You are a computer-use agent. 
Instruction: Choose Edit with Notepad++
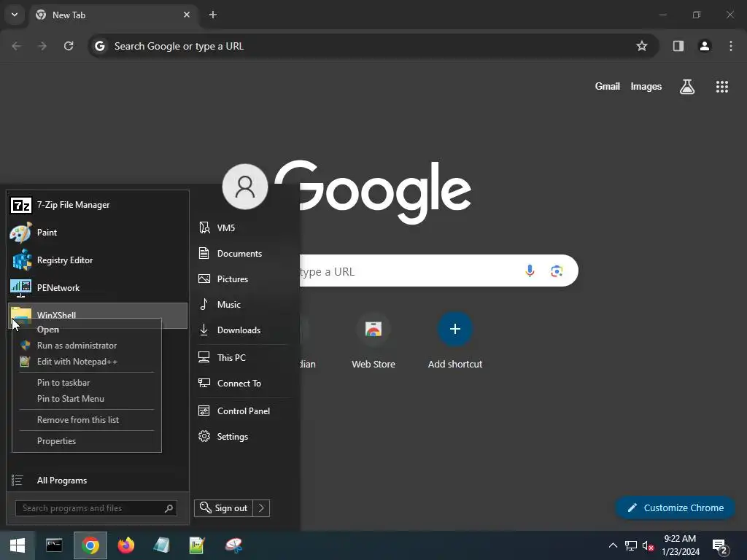86,362
